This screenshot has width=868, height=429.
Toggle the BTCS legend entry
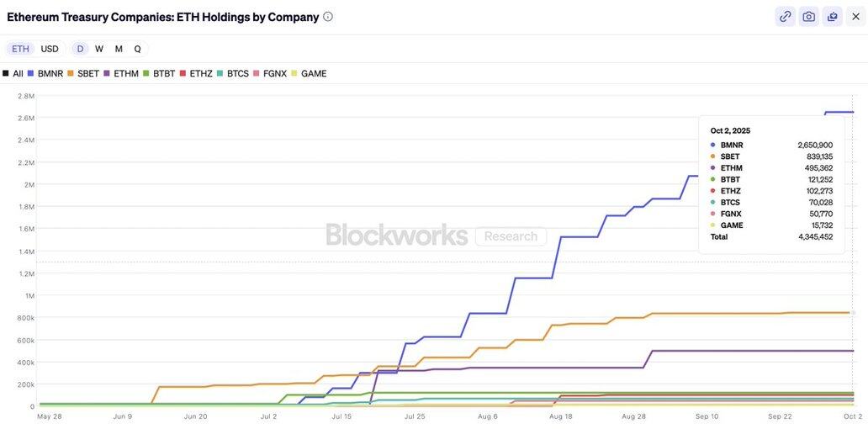pos(233,74)
